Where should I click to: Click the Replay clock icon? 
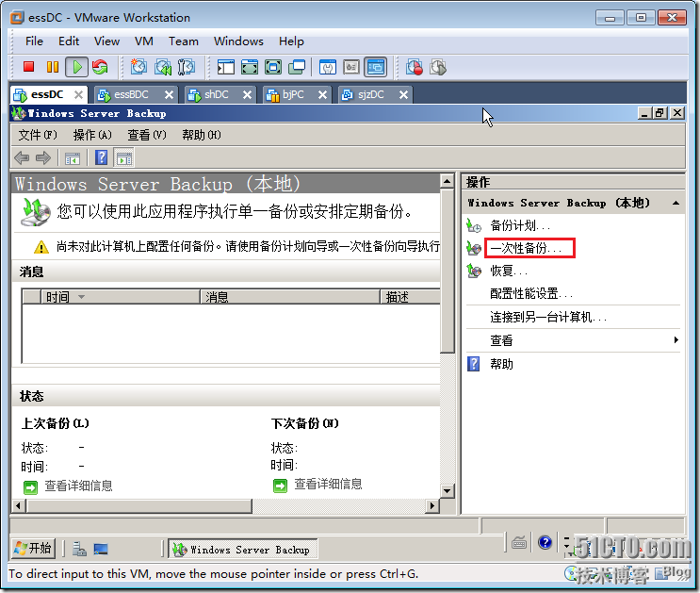[438, 67]
